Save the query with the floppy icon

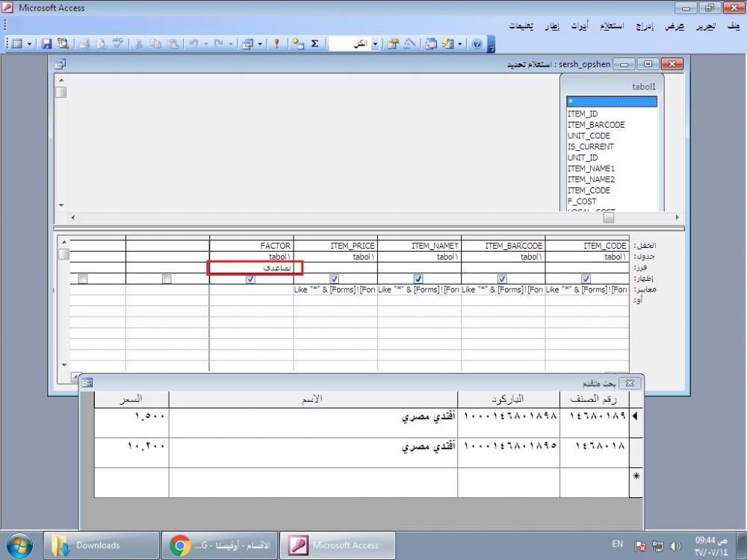point(46,44)
